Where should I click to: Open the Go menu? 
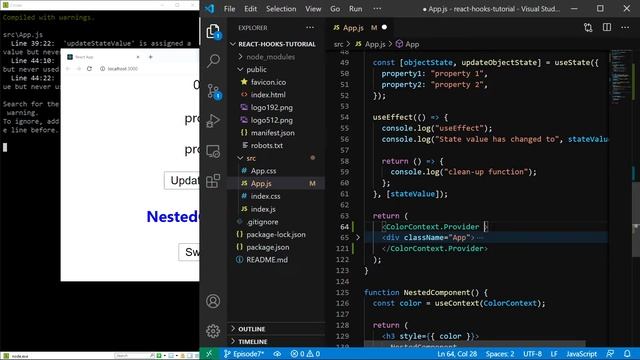click(x=335, y=9)
